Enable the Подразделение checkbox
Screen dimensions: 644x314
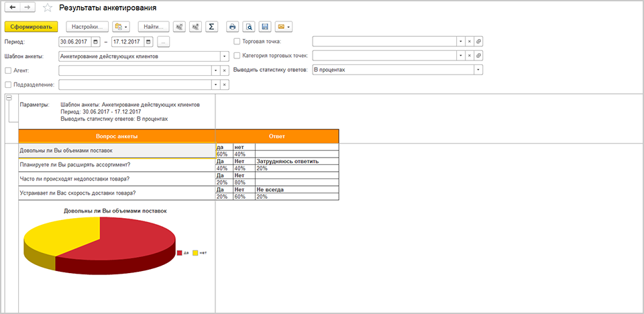point(8,85)
